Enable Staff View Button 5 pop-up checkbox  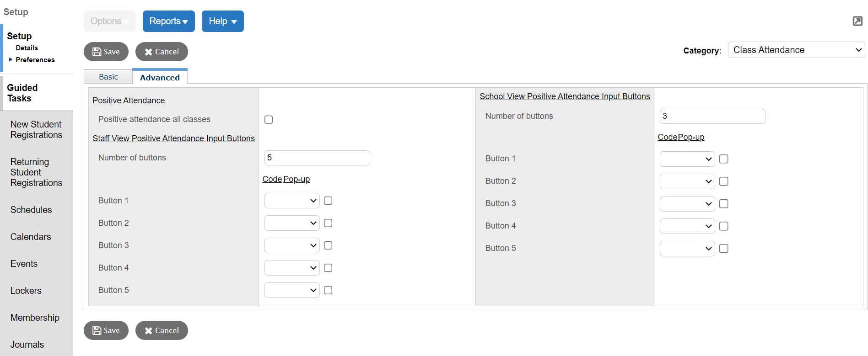coord(328,290)
